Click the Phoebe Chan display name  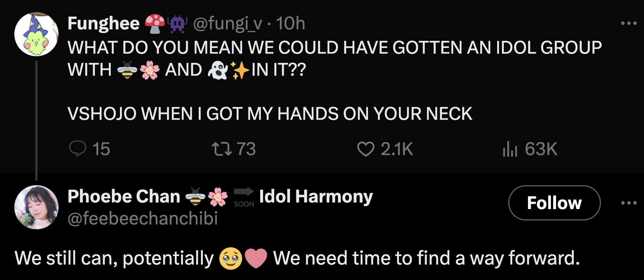tap(124, 196)
